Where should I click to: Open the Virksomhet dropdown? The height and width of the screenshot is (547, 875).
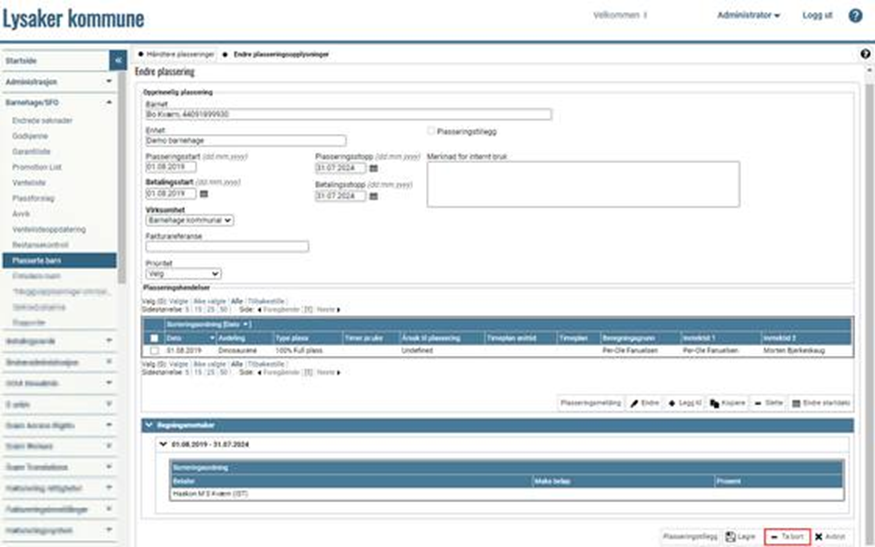click(x=189, y=220)
